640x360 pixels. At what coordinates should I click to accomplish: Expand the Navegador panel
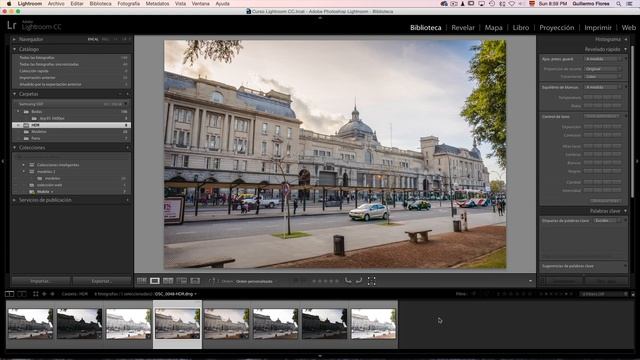click(14, 39)
